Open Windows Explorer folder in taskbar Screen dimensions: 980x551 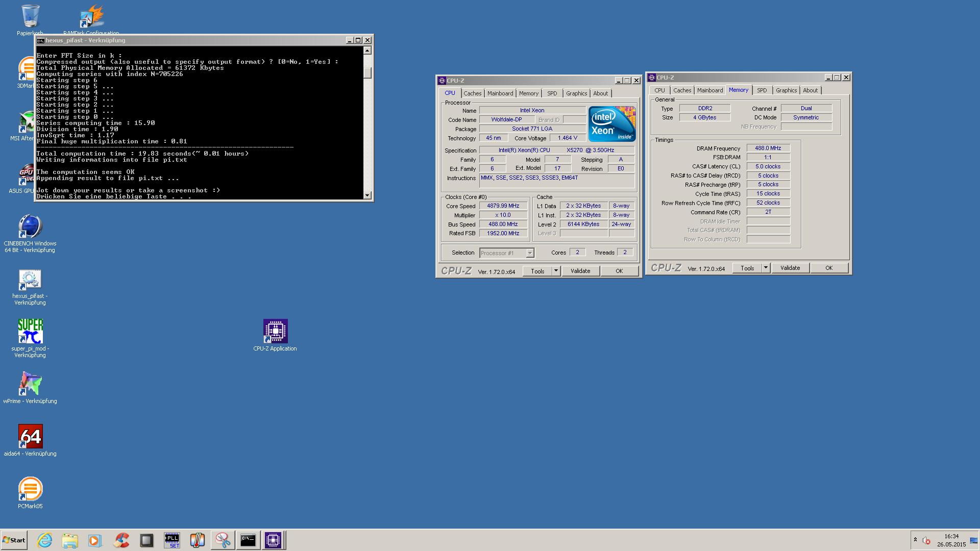click(x=70, y=540)
